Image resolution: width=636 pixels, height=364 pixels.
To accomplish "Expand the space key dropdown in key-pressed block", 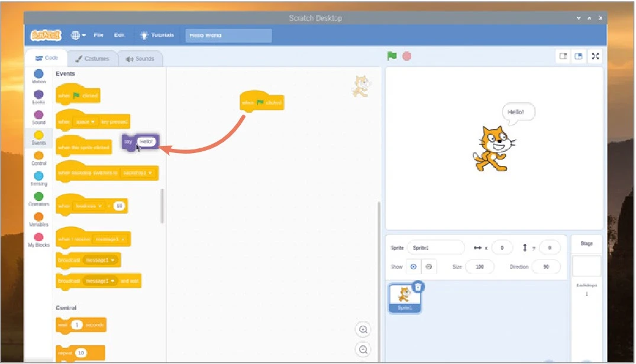I will click(x=86, y=122).
